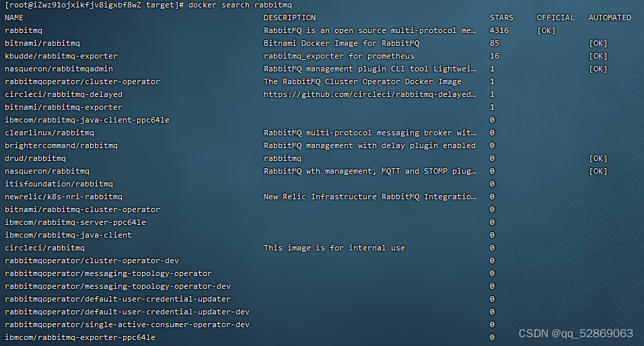Select the ibmcom/rabbitmq-server-ppc64le name
The width and height of the screenshot is (644, 346).
pyautogui.click(x=75, y=222)
